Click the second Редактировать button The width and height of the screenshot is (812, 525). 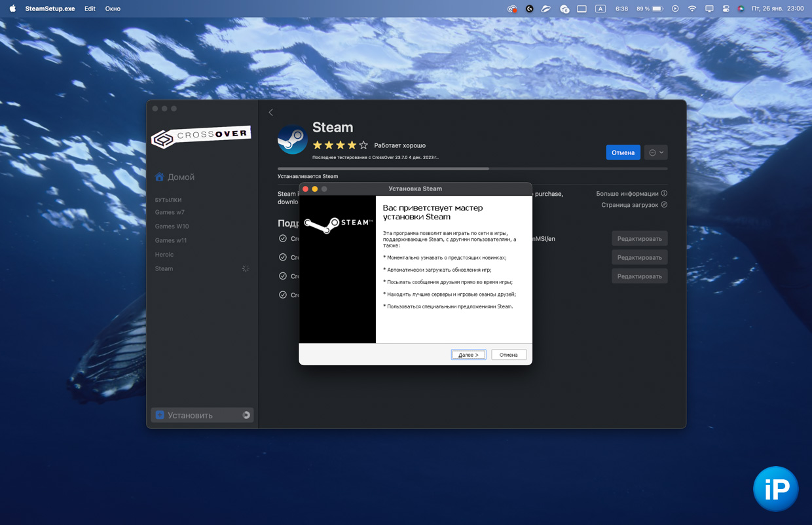(x=640, y=257)
